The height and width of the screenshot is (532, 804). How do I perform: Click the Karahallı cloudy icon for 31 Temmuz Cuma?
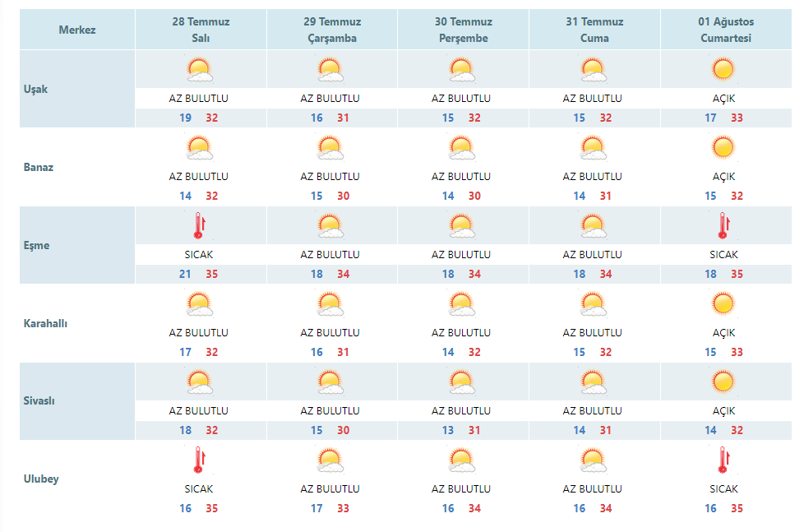(594, 305)
